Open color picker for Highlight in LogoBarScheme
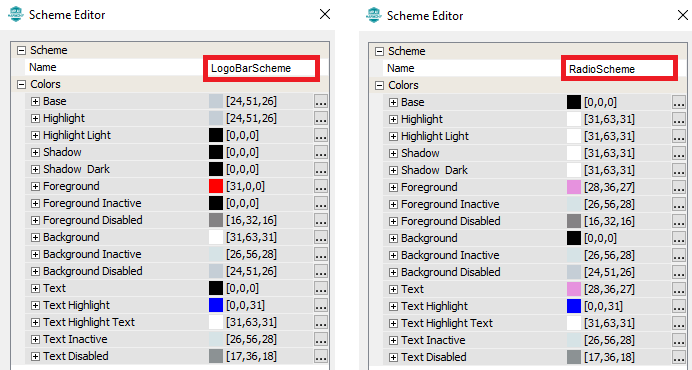This screenshot has height=370, width=692. point(321,118)
